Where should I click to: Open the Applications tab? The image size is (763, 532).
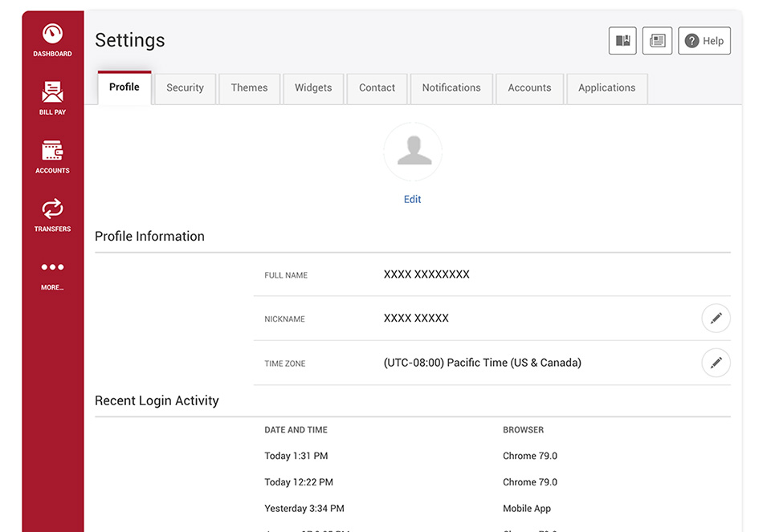607,88
